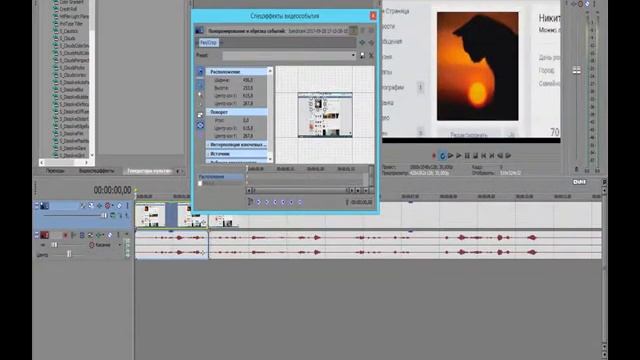Delete the selected Pan/Crop preset
640x360 pixels.
click(371, 55)
